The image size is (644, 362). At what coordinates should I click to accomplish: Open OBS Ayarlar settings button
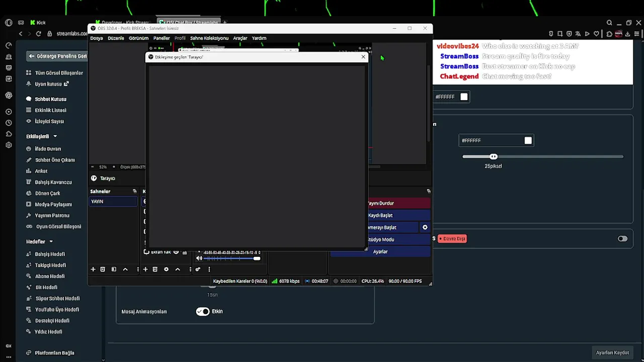point(380,251)
